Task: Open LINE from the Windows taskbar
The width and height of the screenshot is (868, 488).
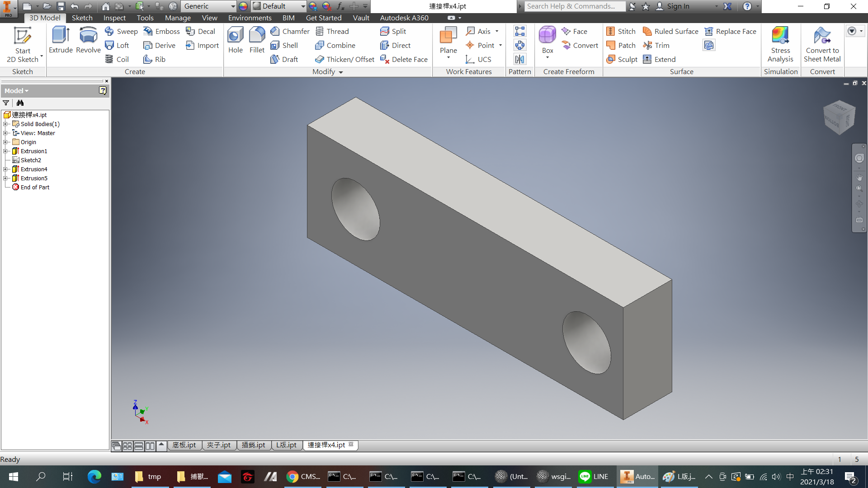Action: [x=594, y=477]
